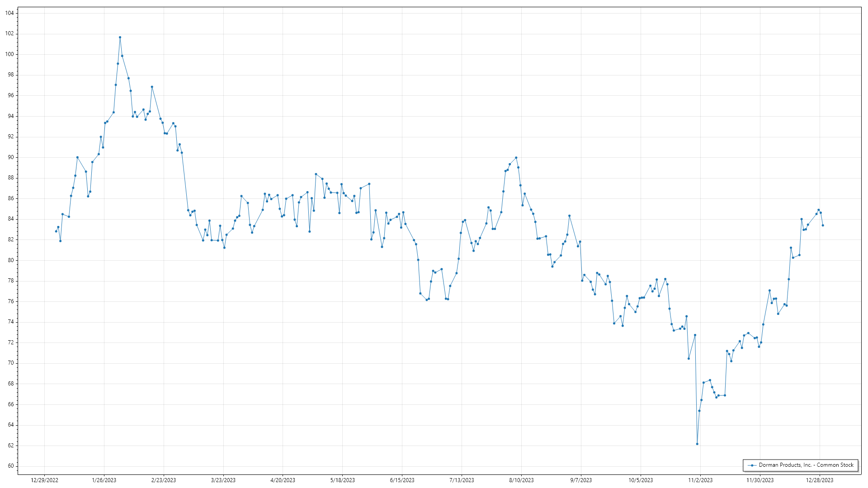Click the very first data point on the left
Screen dimensions: 868x488
(56, 231)
